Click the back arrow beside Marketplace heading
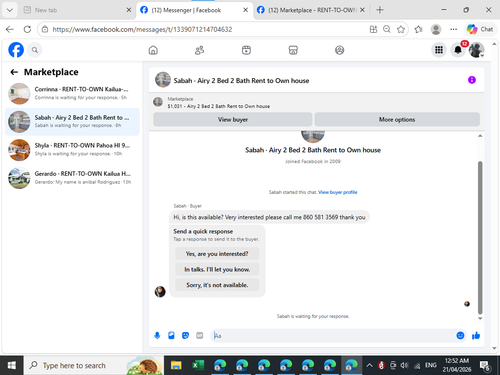 (x=14, y=72)
